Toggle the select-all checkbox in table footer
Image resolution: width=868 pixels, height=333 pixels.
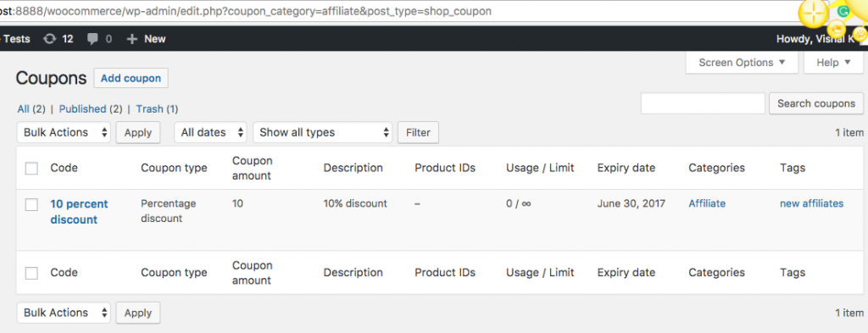(31, 273)
